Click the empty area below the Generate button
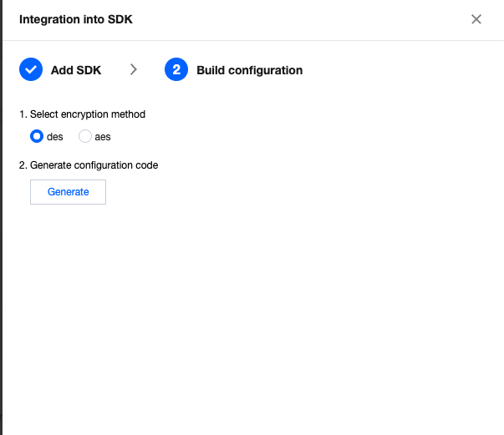 tap(251, 317)
